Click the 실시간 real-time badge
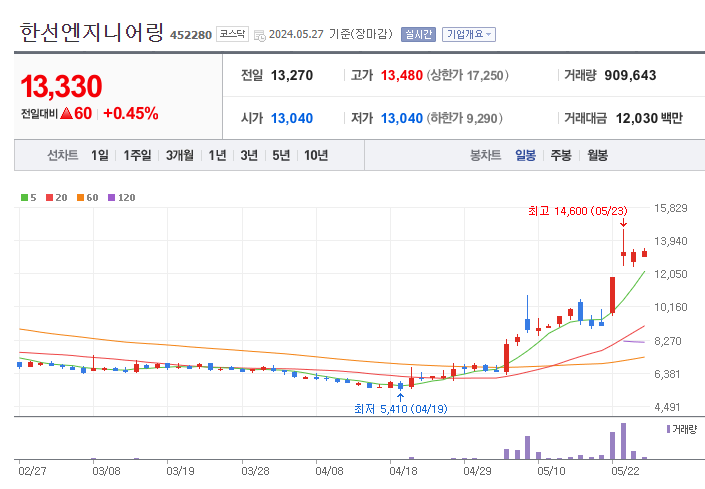705x489 pixels. click(418, 34)
